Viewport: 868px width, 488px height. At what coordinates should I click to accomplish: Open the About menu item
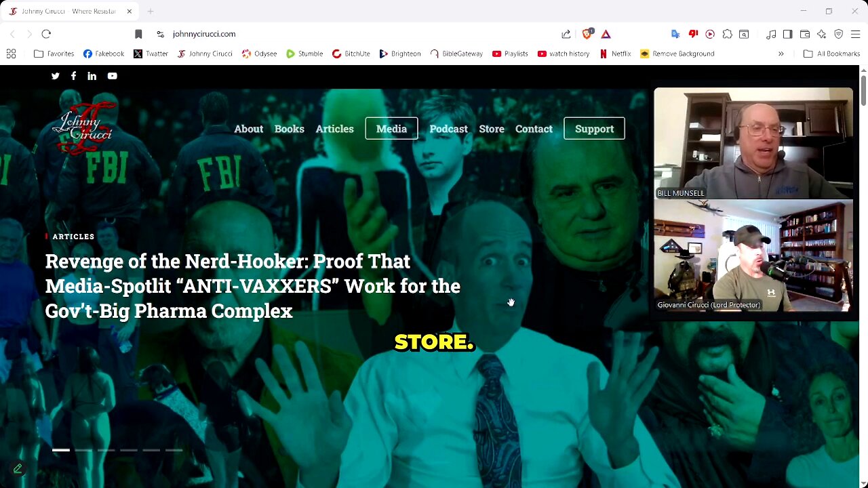coord(248,129)
